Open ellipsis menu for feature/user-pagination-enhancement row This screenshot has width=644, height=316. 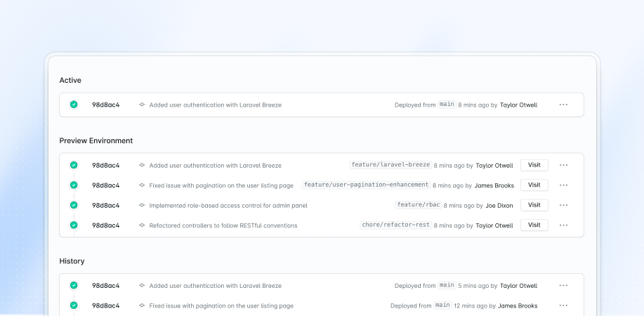click(563, 185)
